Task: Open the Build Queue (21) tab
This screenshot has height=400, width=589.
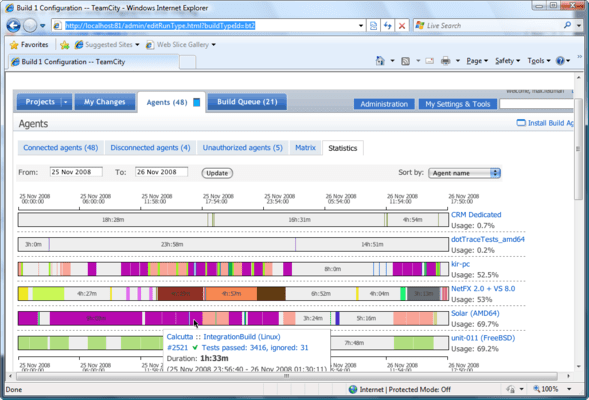Action: pos(247,102)
